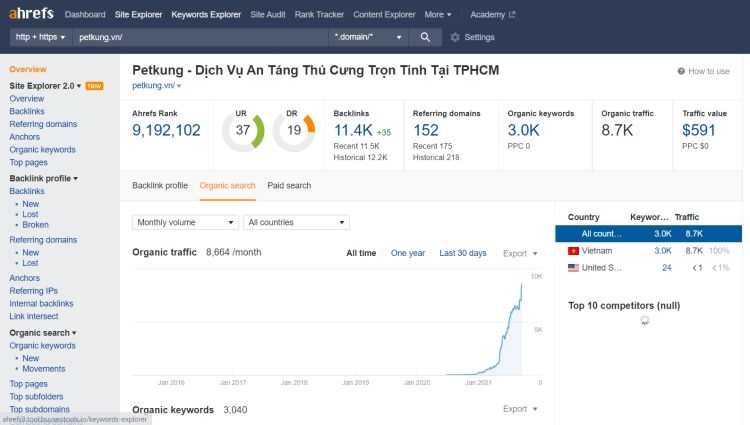Open the *.domain/* mode dropdown
The width and height of the screenshot is (750, 425).
coord(368,37)
